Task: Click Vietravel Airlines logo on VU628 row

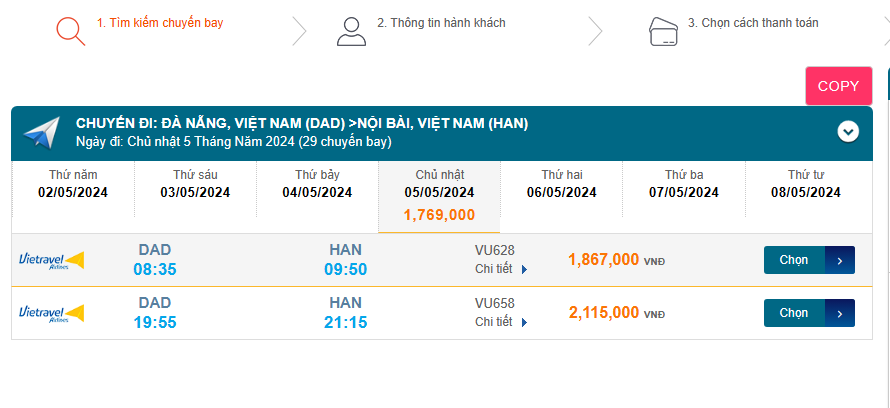Action: [x=51, y=260]
